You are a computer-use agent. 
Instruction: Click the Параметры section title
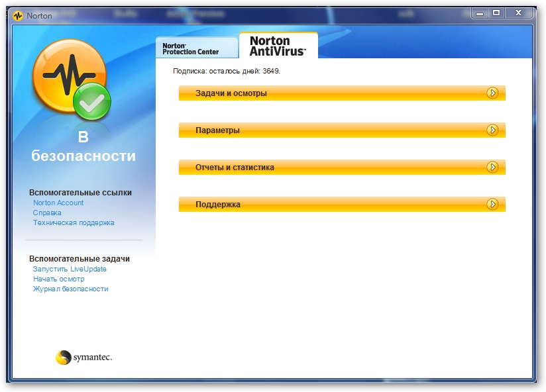(217, 130)
